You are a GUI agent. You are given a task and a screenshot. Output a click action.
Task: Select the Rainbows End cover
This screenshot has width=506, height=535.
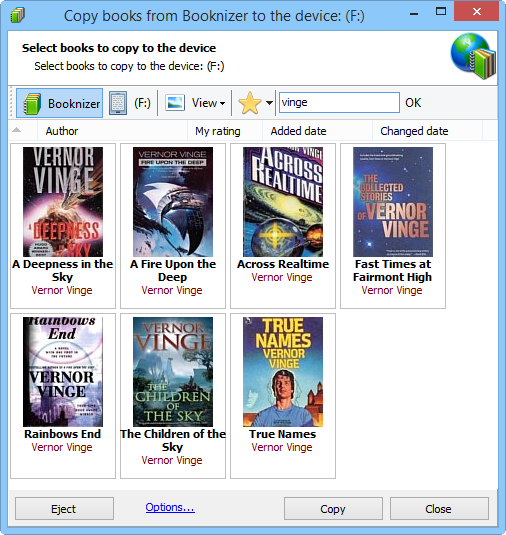tap(63, 372)
